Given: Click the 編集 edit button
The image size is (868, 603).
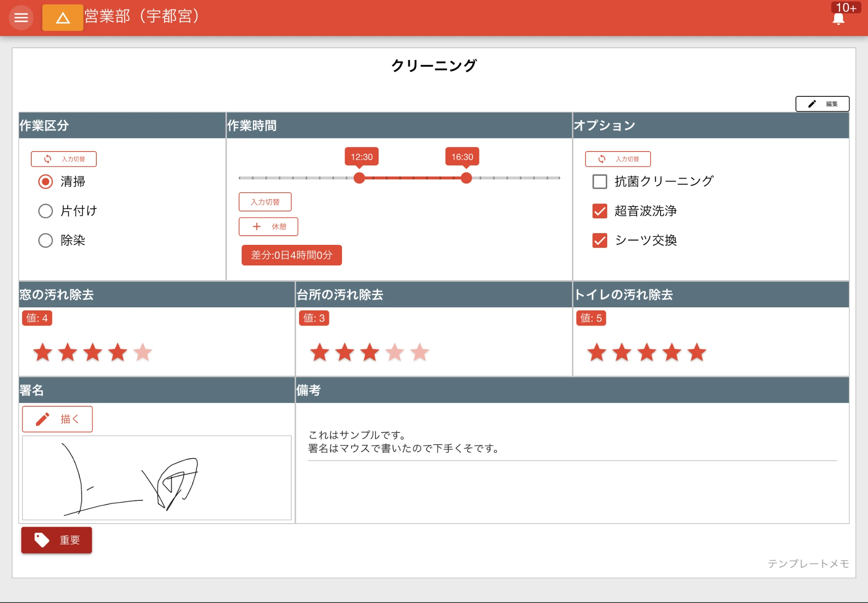Looking at the screenshot, I should tap(822, 104).
